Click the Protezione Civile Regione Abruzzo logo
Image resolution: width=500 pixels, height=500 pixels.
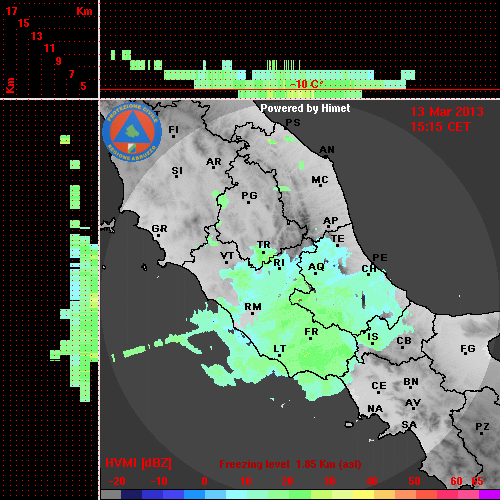(132, 132)
